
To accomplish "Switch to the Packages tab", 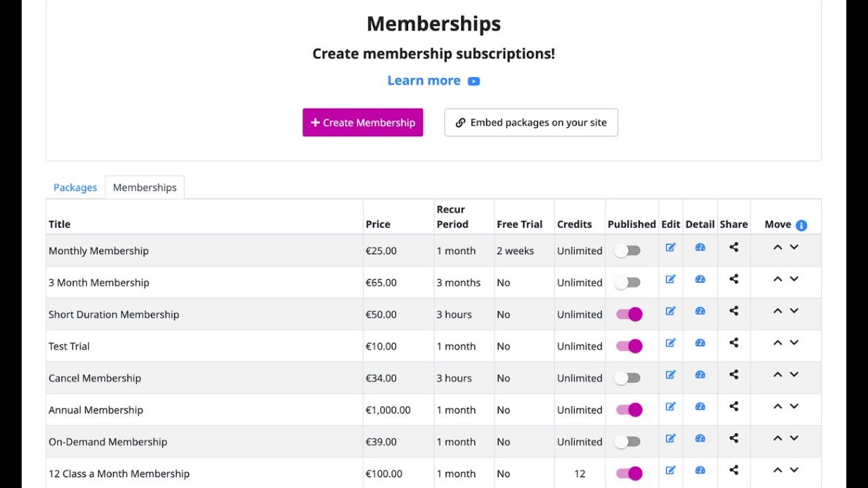I will point(75,188).
